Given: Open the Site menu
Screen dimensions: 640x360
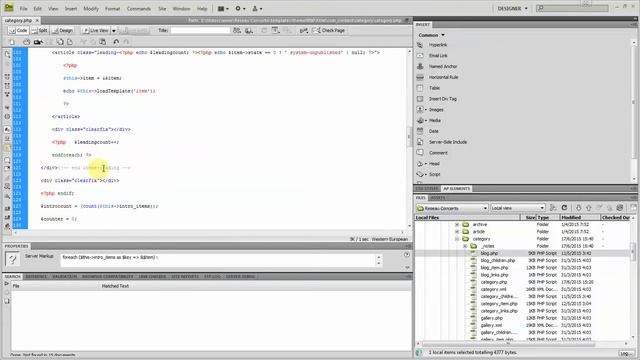Looking at the screenshot, I should (x=162, y=9).
